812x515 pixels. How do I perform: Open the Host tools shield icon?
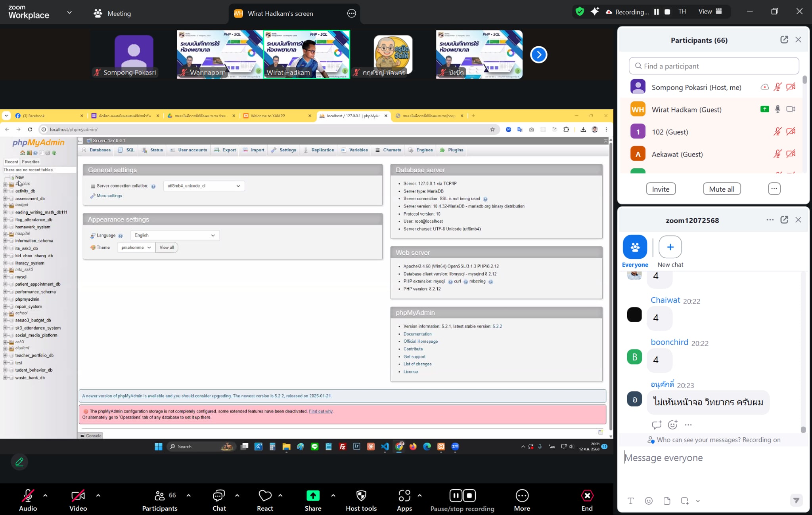point(361,496)
